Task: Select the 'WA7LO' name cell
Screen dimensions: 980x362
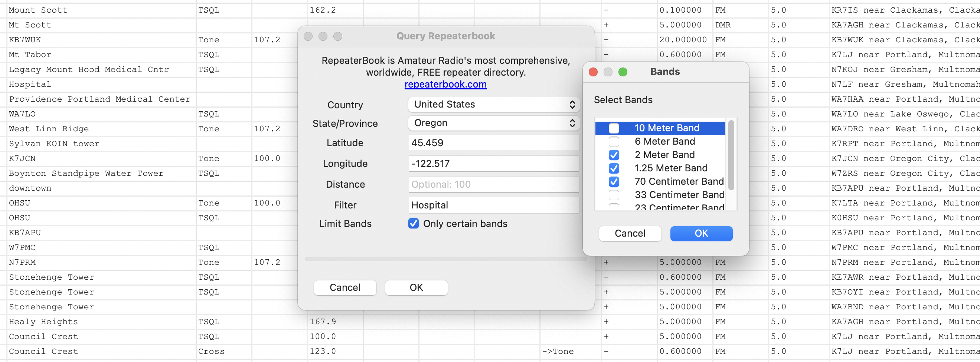Action: [x=101, y=114]
